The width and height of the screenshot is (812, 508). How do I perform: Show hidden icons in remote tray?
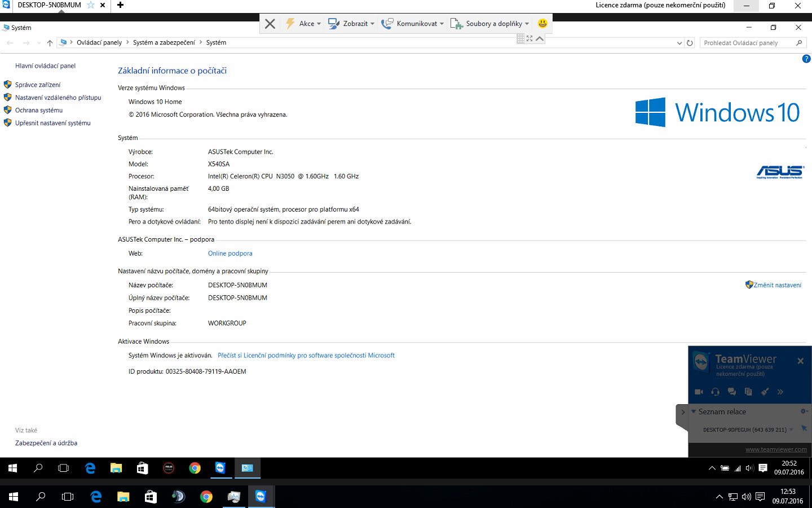712,468
